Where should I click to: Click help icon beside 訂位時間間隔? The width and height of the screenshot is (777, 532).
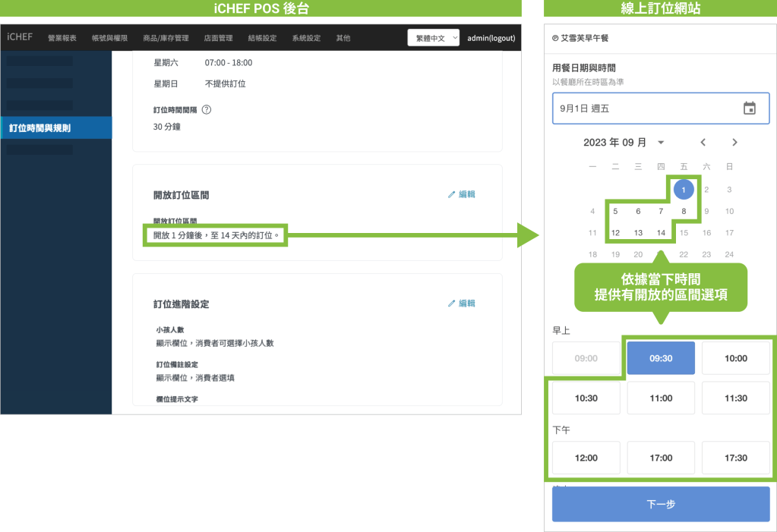pos(206,109)
